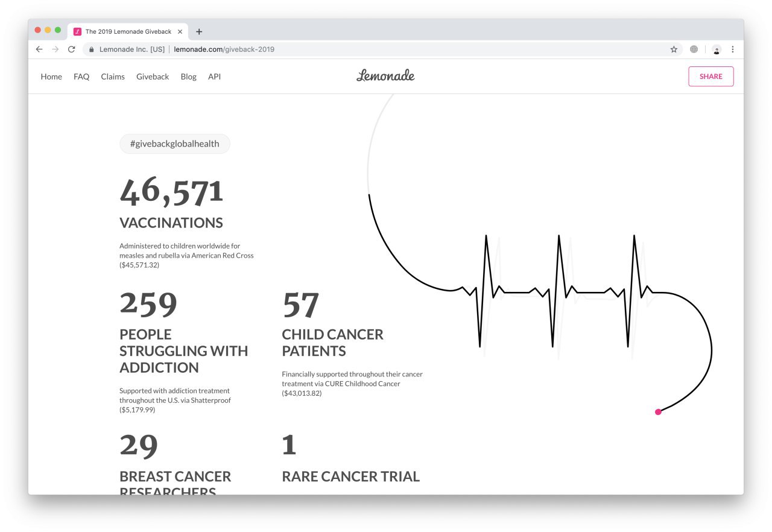Open the FAQ navigation link
The width and height of the screenshot is (772, 532).
pyautogui.click(x=81, y=77)
